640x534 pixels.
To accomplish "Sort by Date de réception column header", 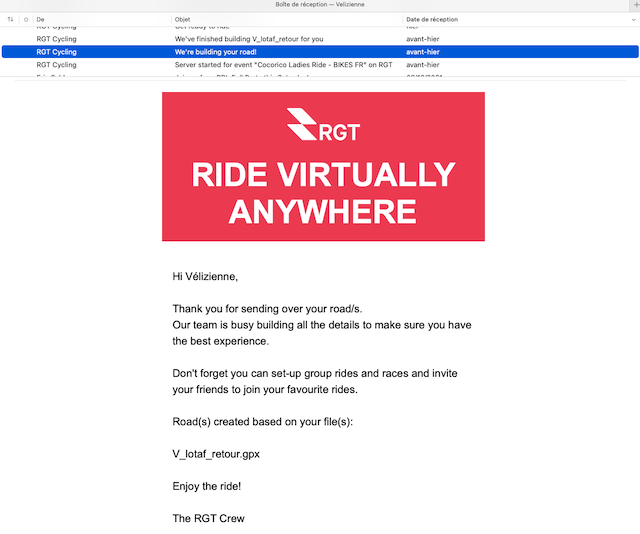I will tap(432, 19).
